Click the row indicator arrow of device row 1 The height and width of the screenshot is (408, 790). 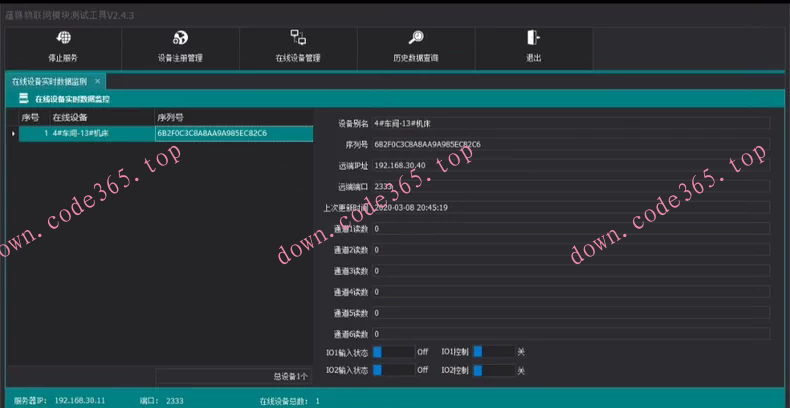click(13, 133)
